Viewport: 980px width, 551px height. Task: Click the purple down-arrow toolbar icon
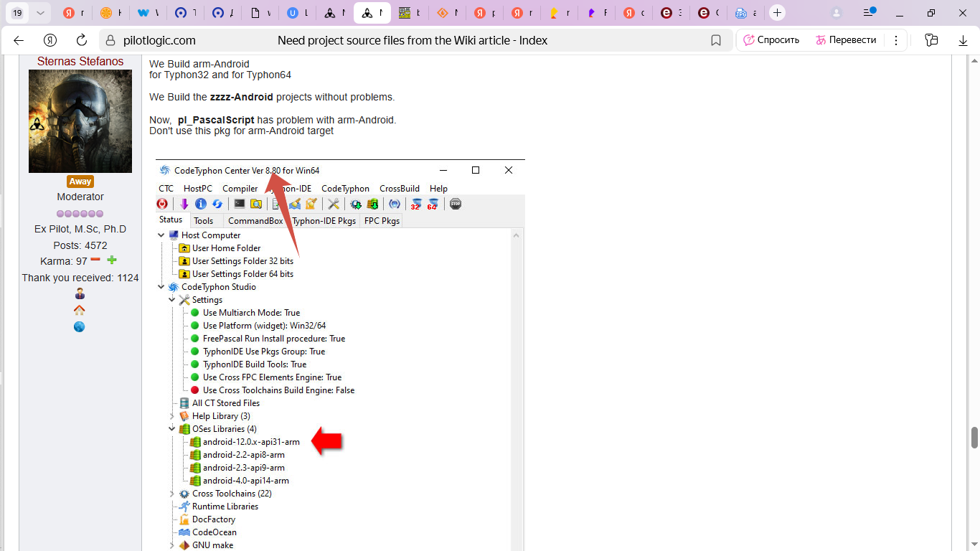184,204
